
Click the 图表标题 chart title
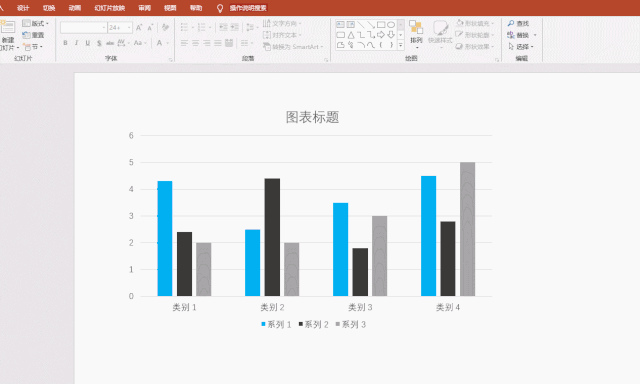coord(312,118)
